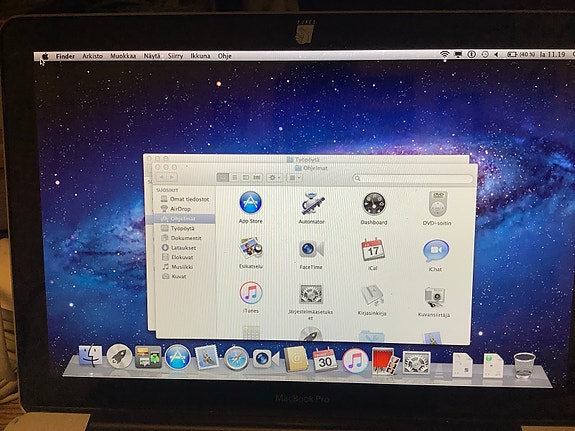Viewport: 575px width, 431px height.
Task: Open the Automator app icon
Action: (x=312, y=203)
